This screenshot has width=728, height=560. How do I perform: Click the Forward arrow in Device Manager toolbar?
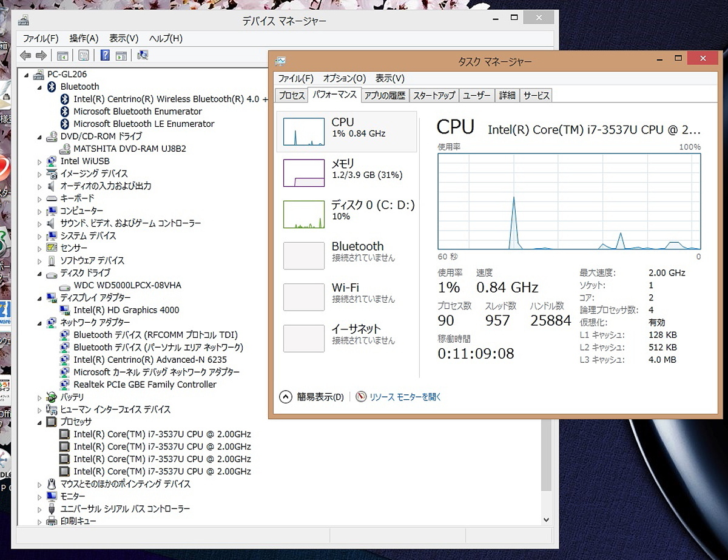41,56
